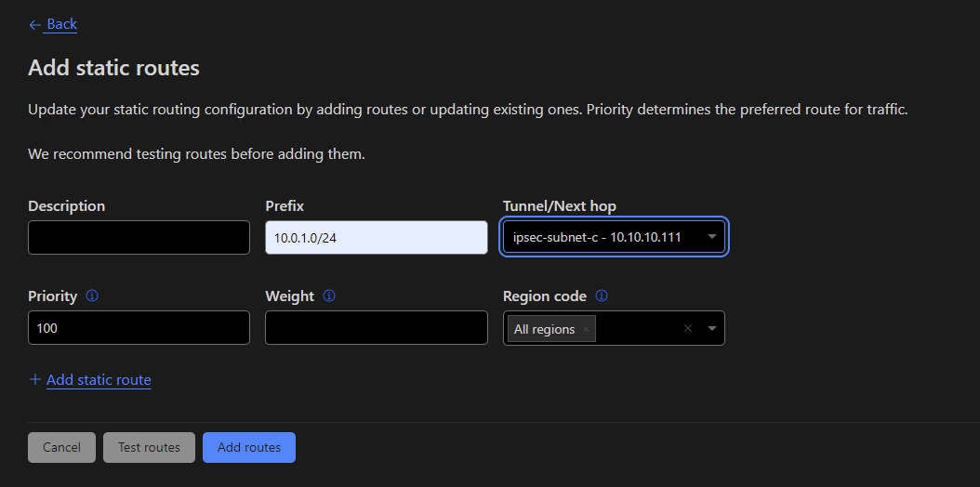Focus the empty Weight input
Image resolution: width=980 pixels, height=487 pixels.
[x=376, y=327]
